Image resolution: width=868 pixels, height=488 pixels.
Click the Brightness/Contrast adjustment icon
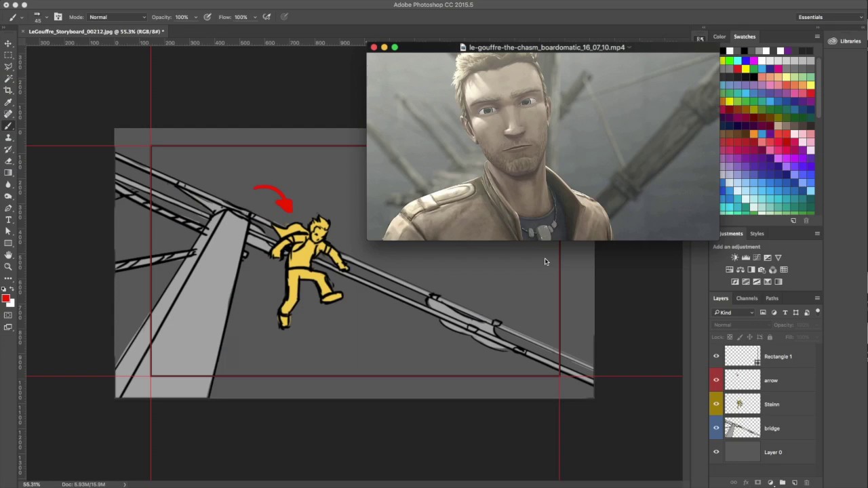[735, 258]
